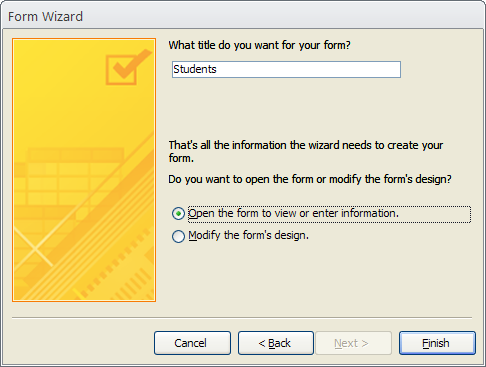Click the greyed-out Next > button
The image size is (486, 367).
(353, 343)
